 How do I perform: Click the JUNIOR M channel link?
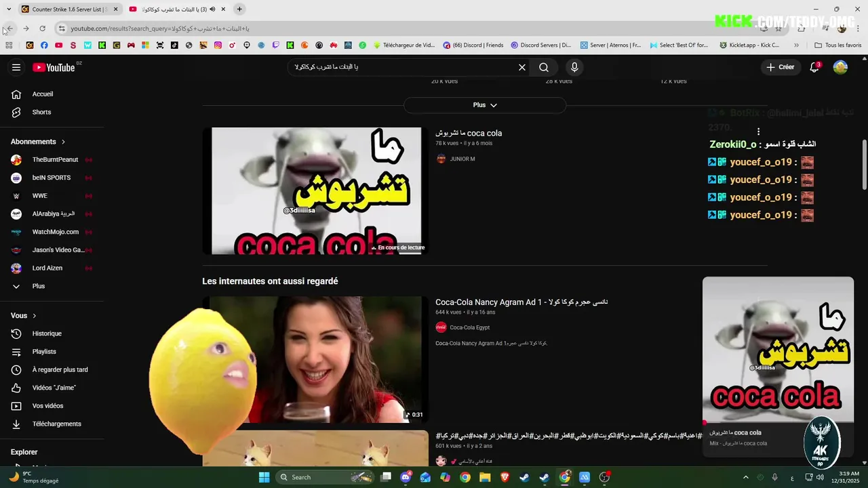coord(462,159)
